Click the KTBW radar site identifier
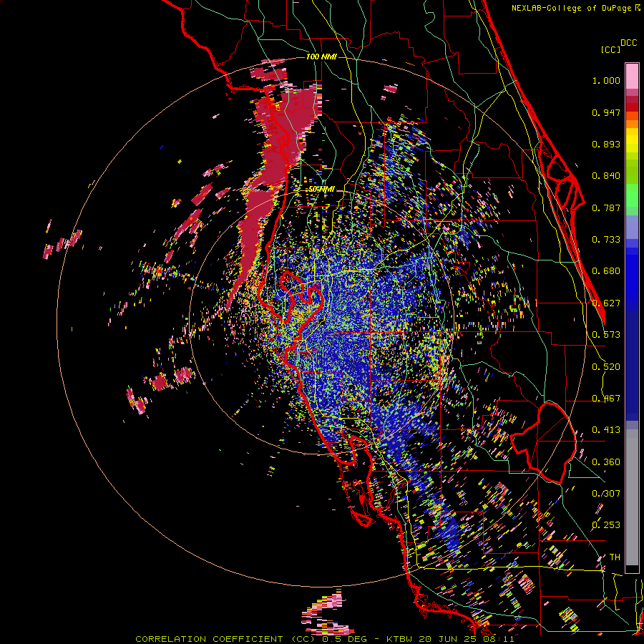The image size is (644, 644). pos(399,639)
